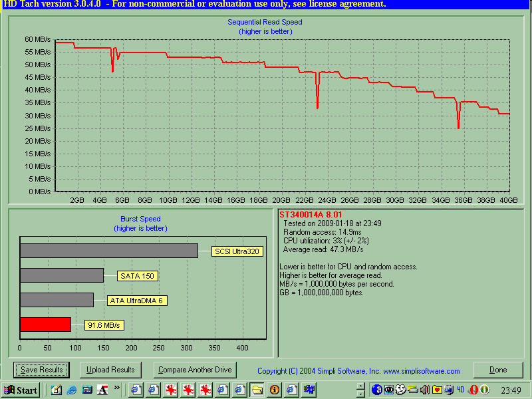
Task: Open the heart card tray icon
Action: (x=437, y=390)
